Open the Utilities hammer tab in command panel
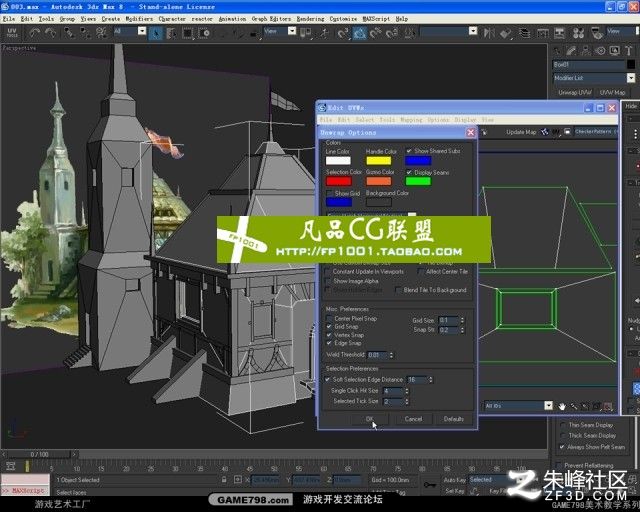The height and width of the screenshot is (512, 640). pos(629,51)
